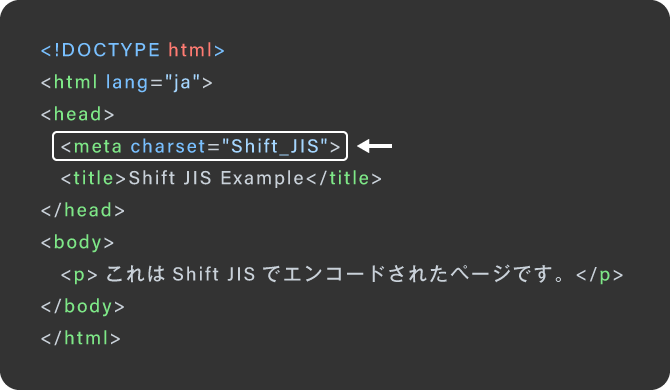Click the closing html tag on last line

click(81, 338)
